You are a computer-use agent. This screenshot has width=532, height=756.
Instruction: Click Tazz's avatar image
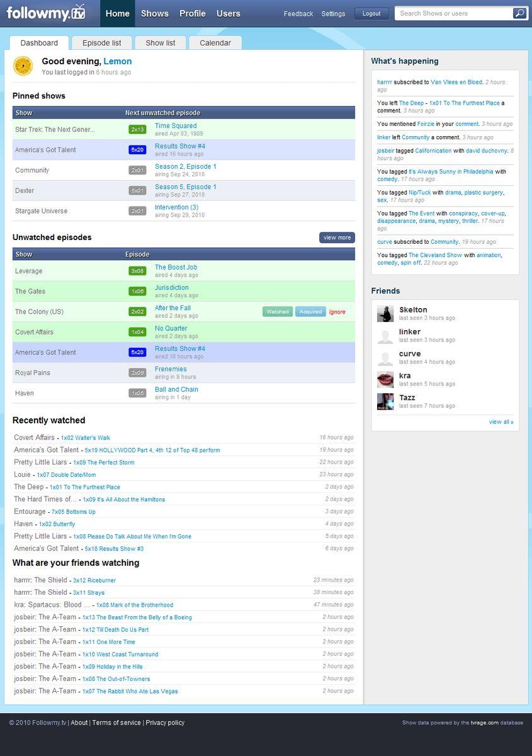pos(385,402)
